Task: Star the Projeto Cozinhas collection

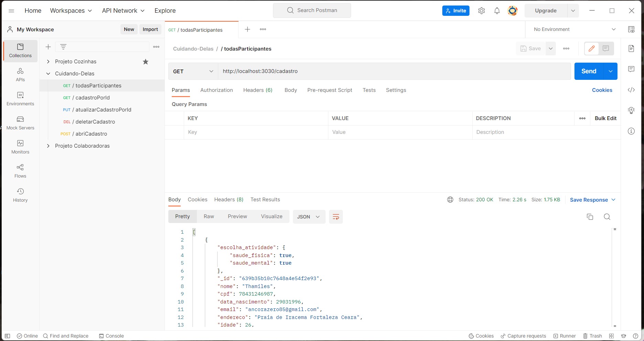Action: coord(145,62)
